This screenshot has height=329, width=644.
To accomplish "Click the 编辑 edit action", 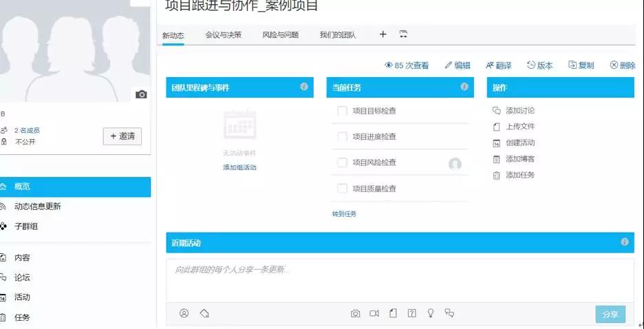I will pos(458,65).
